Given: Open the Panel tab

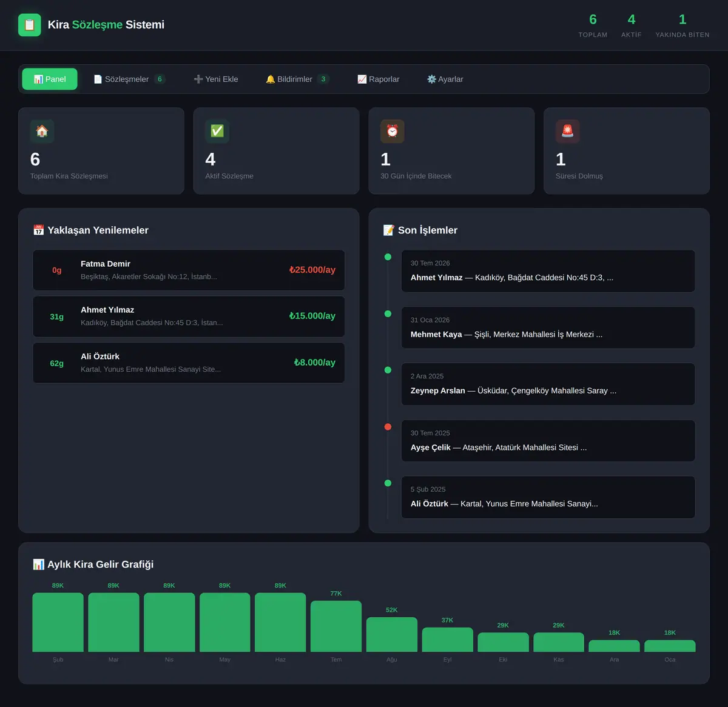Looking at the screenshot, I should coord(50,79).
